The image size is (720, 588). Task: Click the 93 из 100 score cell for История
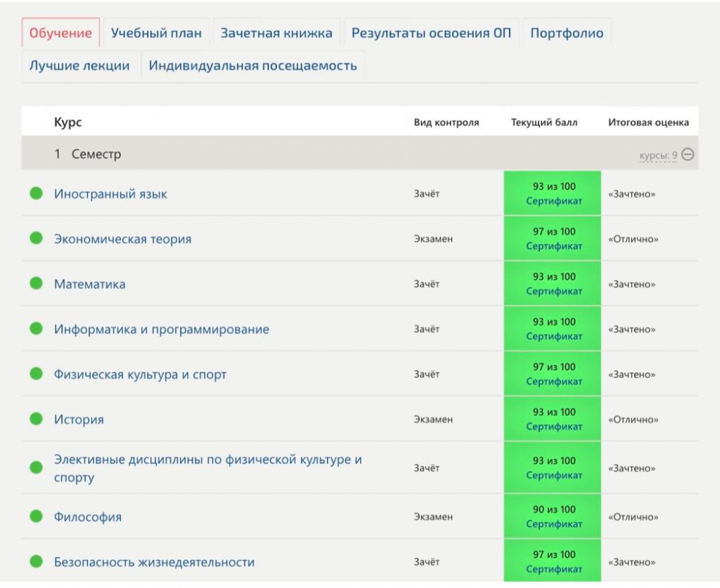554,412
